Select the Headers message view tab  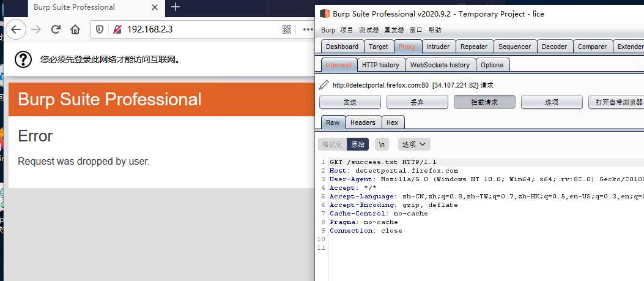[363, 122]
